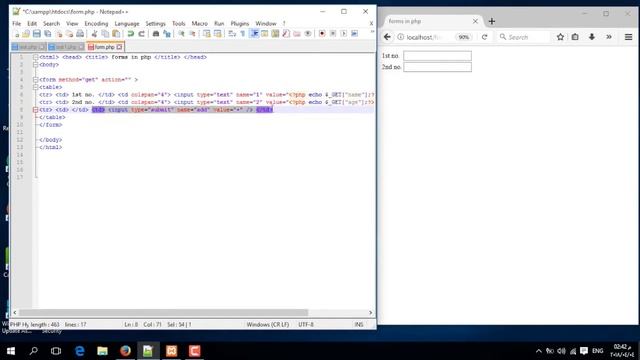Open the Run menu
The image size is (640, 360).
(219, 24)
